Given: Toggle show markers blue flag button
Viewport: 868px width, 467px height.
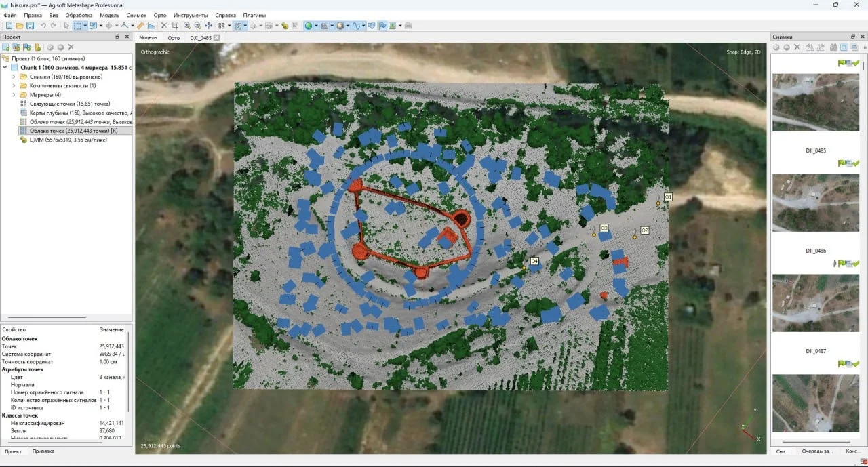Looking at the screenshot, I should (x=382, y=26).
